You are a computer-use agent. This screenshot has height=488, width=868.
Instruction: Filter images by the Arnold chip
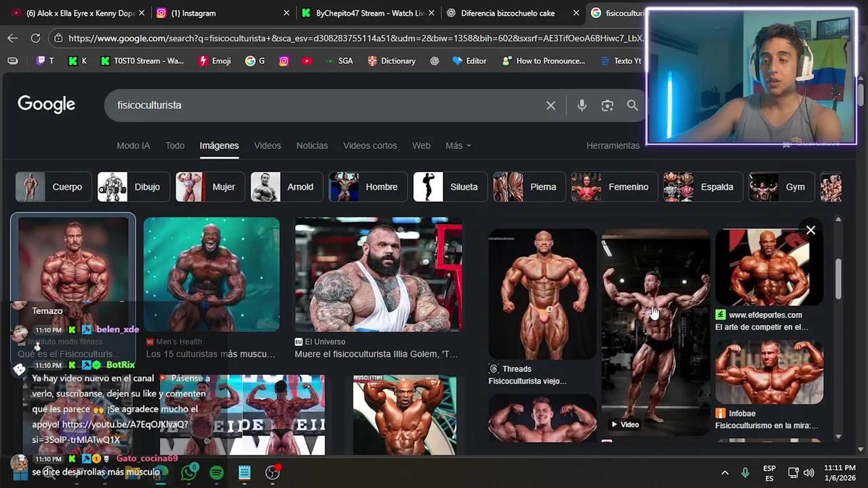pyautogui.click(x=286, y=187)
